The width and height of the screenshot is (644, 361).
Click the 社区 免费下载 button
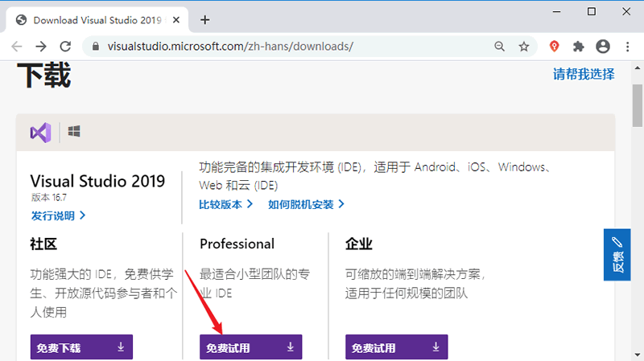81,347
